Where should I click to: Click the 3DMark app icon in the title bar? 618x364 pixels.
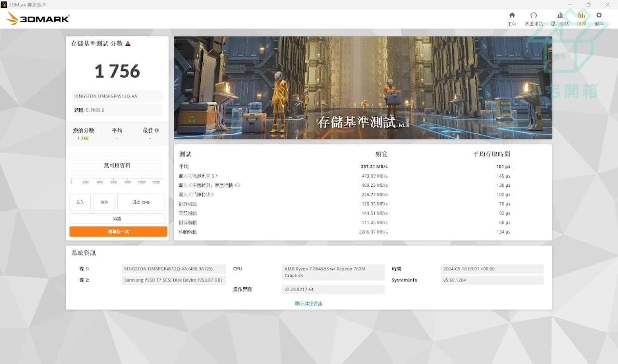(x=4, y=4)
